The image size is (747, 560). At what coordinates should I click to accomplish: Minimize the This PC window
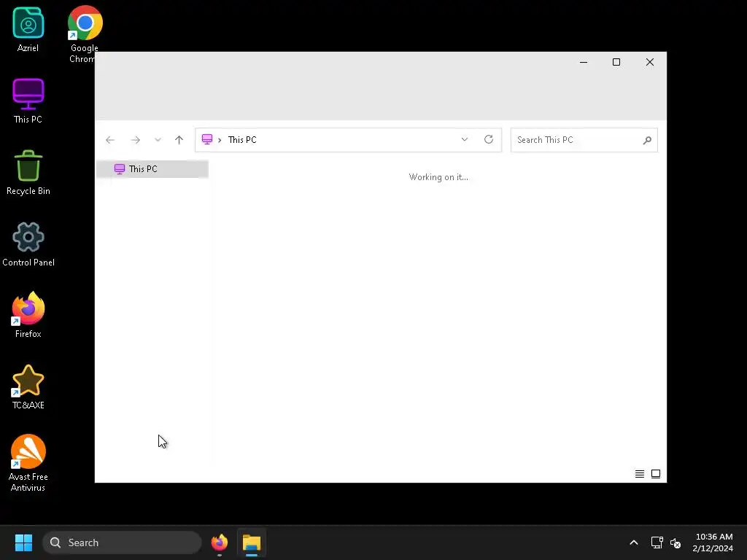pos(584,63)
